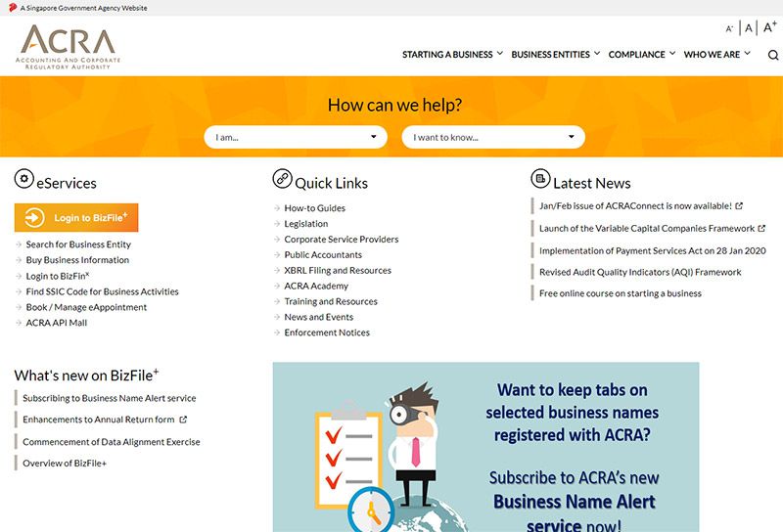This screenshot has height=532, width=783.
Task: Open Free online course on starting a business
Action: tap(621, 293)
